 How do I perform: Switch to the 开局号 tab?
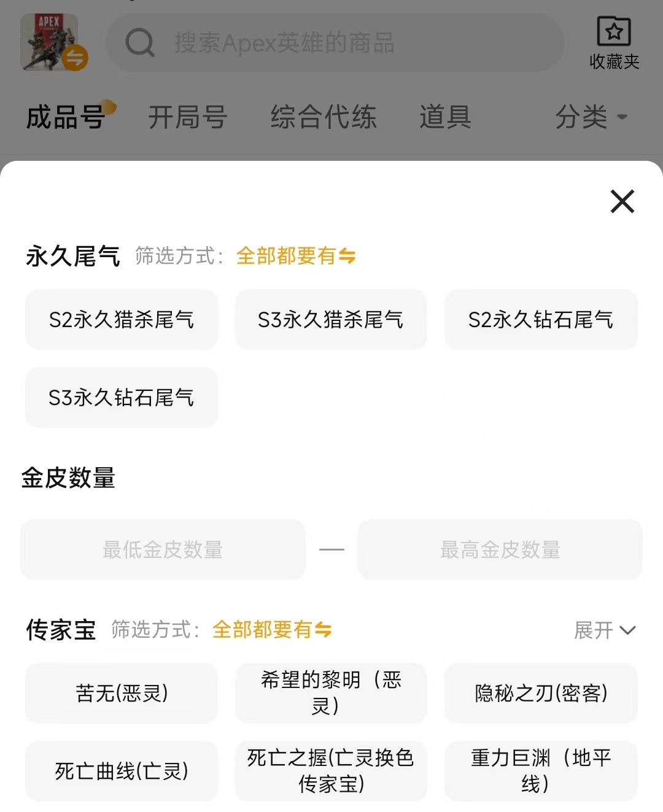[x=187, y=117]
